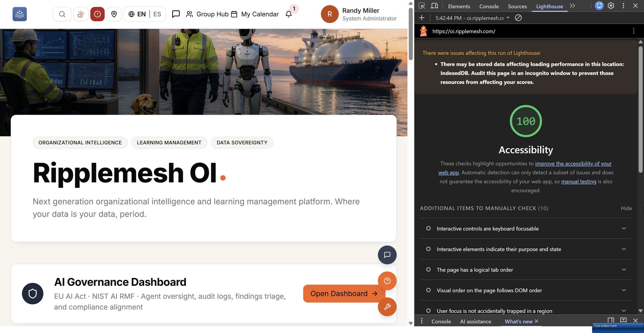
Task: Start new Lighthouse report plus icon
Action: [x=422, y=18]
